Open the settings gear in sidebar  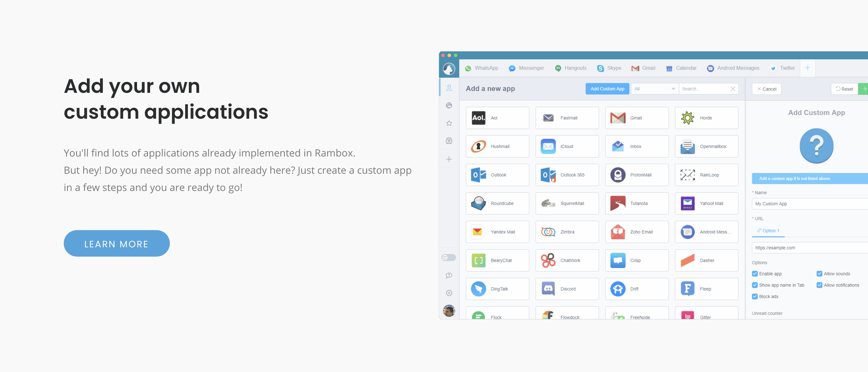click(449, 293)
